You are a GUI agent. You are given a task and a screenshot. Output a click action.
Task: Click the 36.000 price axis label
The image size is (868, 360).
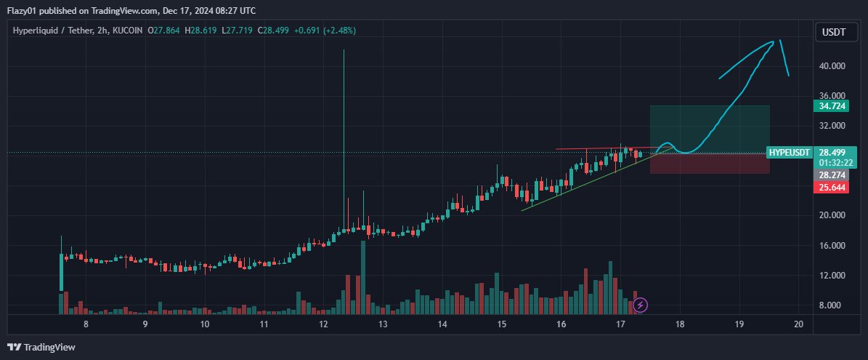832,96
